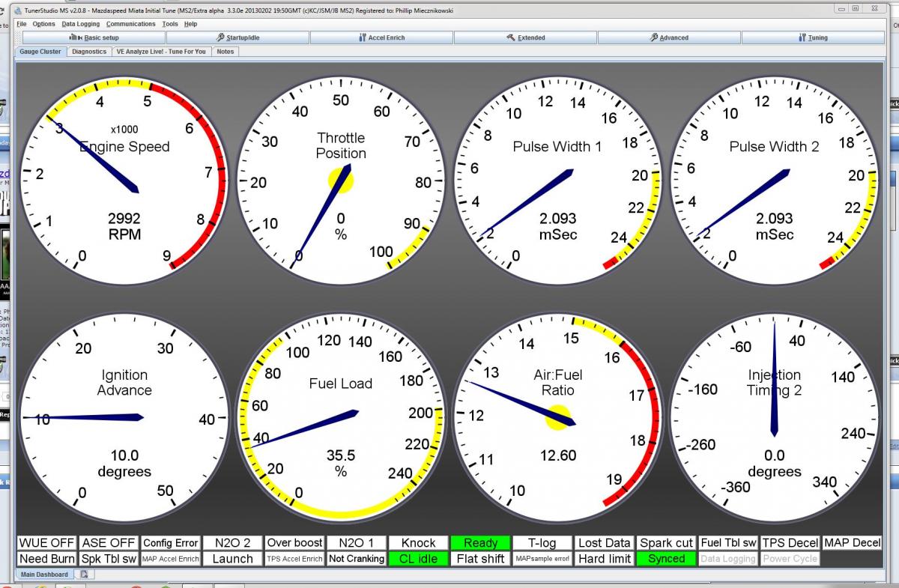Click the new dashboard tab icon beside Main Dashboard
The image size is (899, 588).
[x=84, y=575]
